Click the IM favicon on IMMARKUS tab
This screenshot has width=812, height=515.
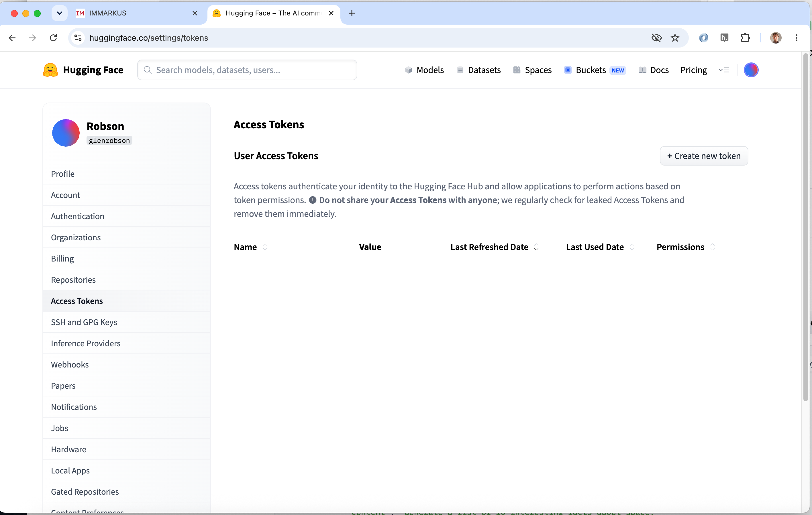(80, 13)
